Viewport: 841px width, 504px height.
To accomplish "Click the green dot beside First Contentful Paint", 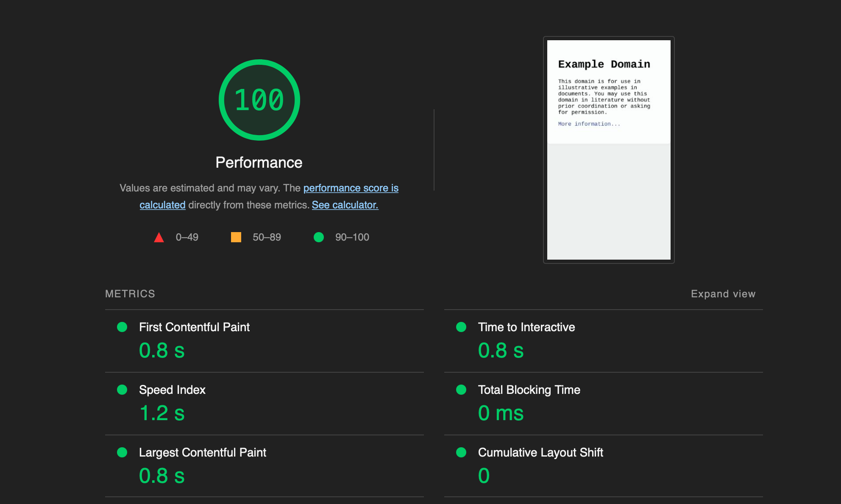I will (123, 327).
